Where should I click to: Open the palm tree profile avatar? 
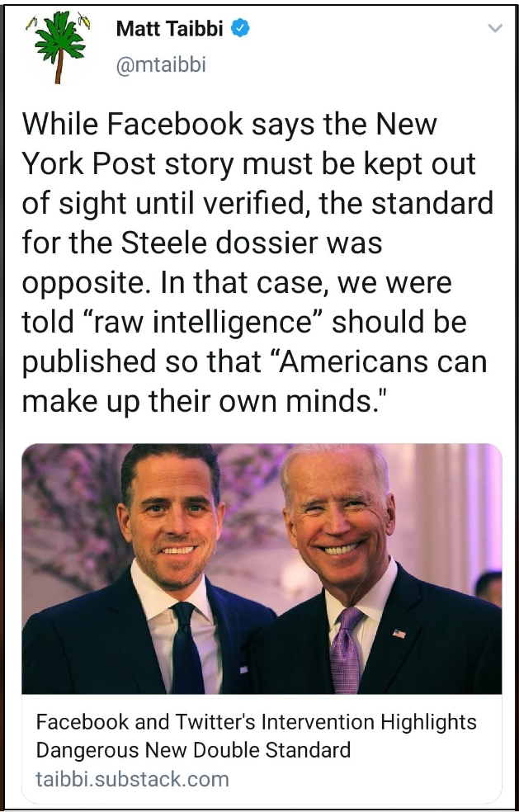point(58,47)
